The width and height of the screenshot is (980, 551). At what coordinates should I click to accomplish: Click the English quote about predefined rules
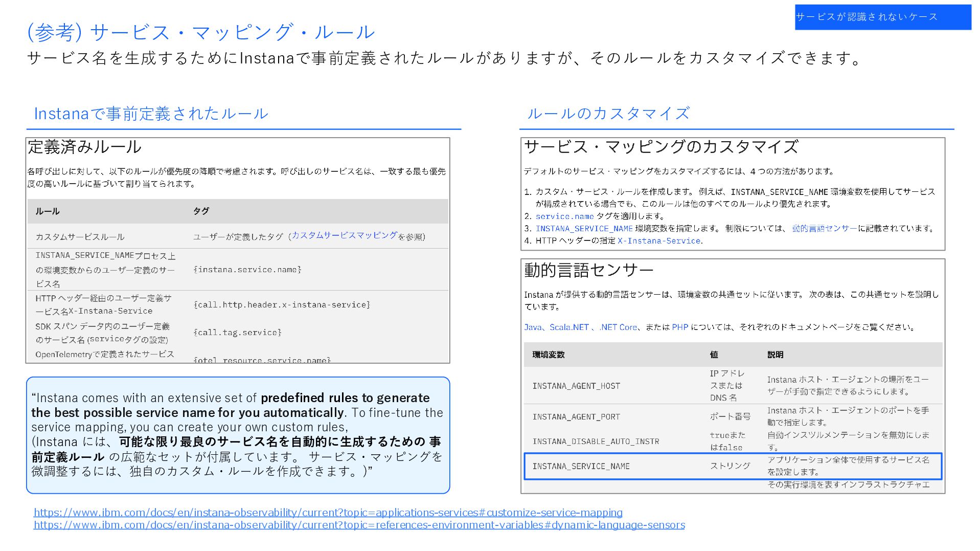point(237,412)
